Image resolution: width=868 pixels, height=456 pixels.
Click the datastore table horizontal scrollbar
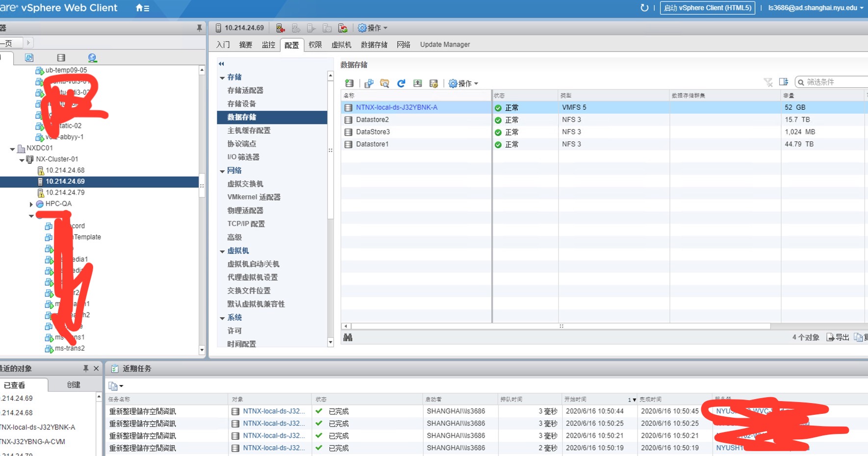[561, 326]
